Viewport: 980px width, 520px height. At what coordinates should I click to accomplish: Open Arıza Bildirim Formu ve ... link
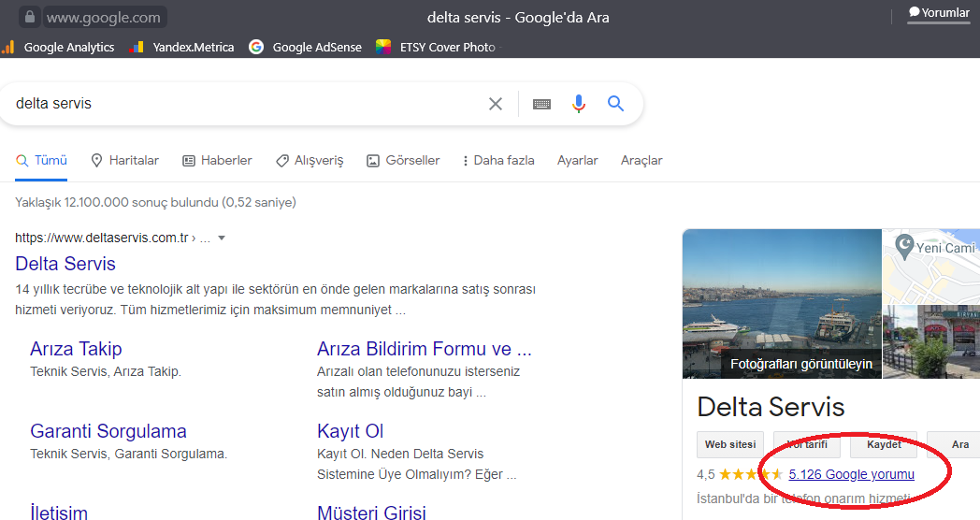coord(425,349)
